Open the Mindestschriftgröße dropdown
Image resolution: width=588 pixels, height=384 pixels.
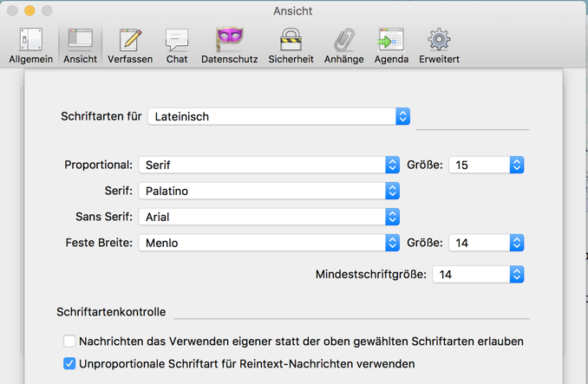pos(478,274)
